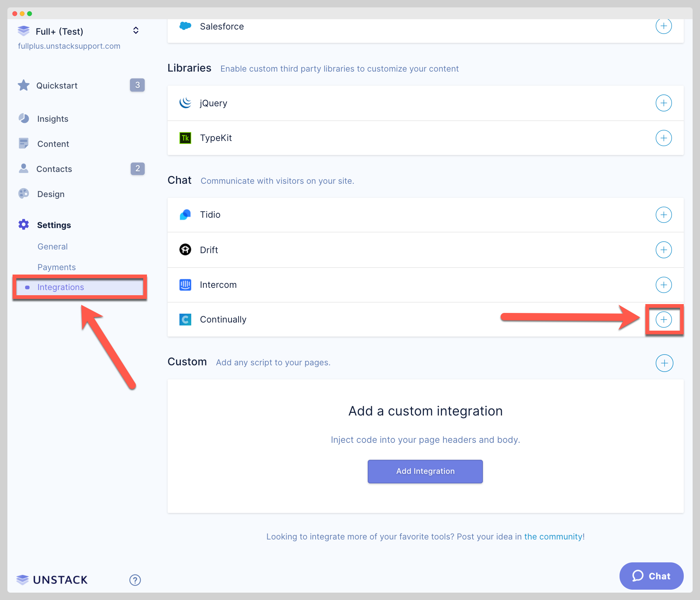Click the plus icon next to Continually
The width and height of the screenshot is (700, 600).
coord(663,320)
